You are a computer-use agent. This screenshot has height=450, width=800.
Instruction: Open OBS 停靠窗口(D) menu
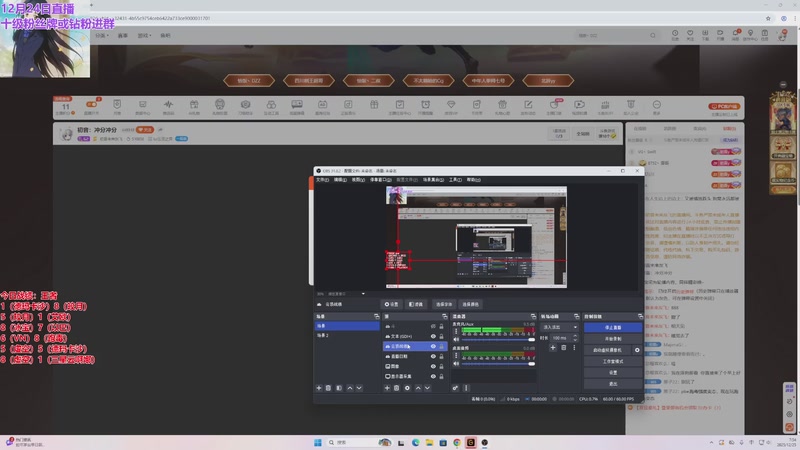click(x=381, y=180)
